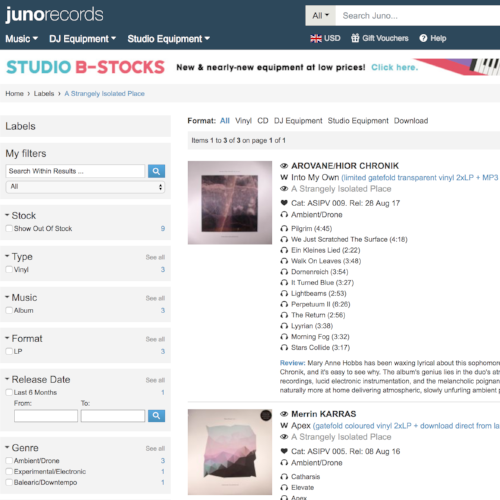Viewport: 500px width, 500px height.
Task: Click the UK flag USD currency icon
Action: click(x=316, y=39)
